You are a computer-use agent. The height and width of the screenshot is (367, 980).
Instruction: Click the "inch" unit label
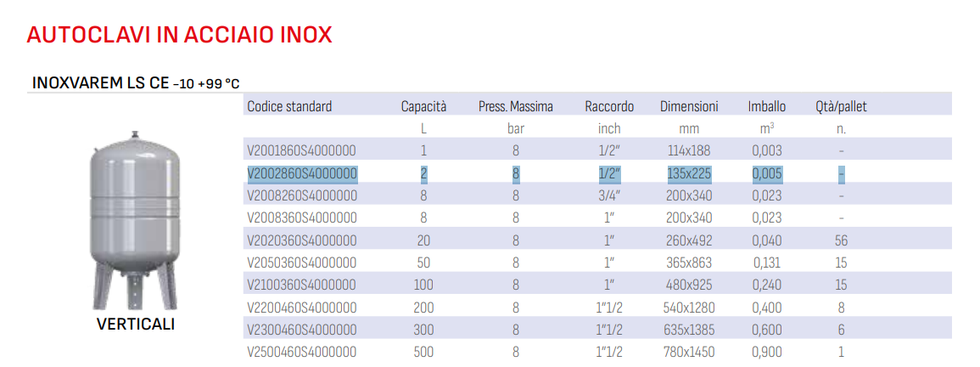[609, 129]
